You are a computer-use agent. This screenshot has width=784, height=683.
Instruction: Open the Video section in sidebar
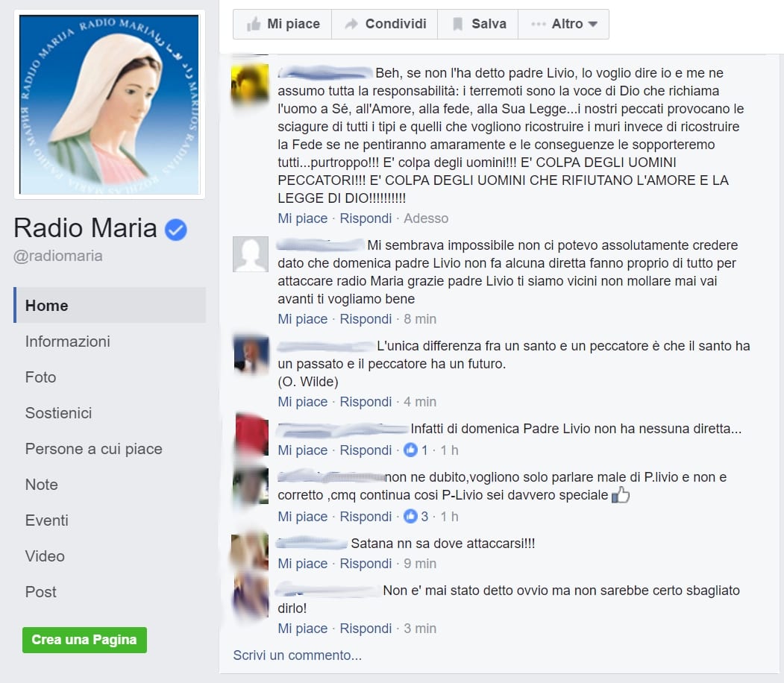click(x=45, y=556)
